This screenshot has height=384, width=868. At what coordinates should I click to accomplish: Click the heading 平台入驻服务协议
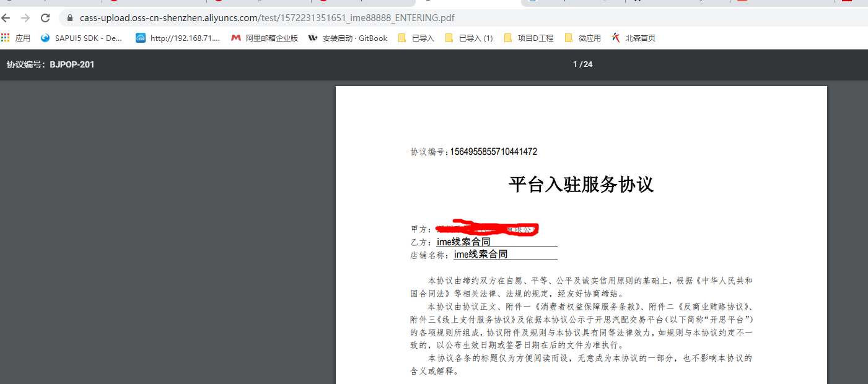(x=581, y=185)
